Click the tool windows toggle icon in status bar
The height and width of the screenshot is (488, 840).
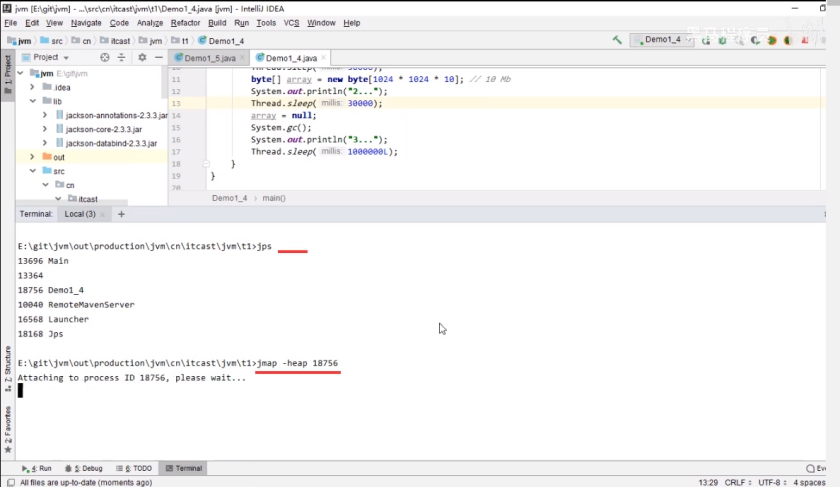coord(11,483)
